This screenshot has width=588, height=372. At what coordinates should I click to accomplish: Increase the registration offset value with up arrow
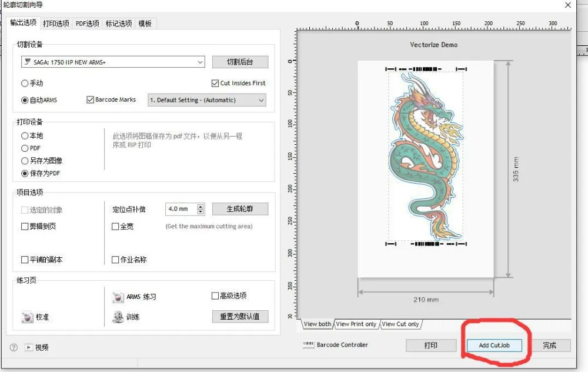pos(201,207)
